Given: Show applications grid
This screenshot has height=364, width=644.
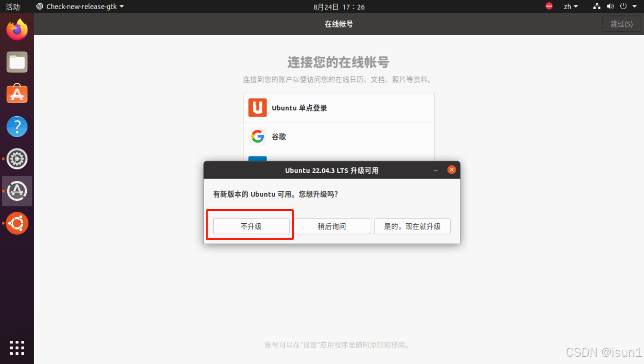Looking at the screenshot, I should [17, 348].
